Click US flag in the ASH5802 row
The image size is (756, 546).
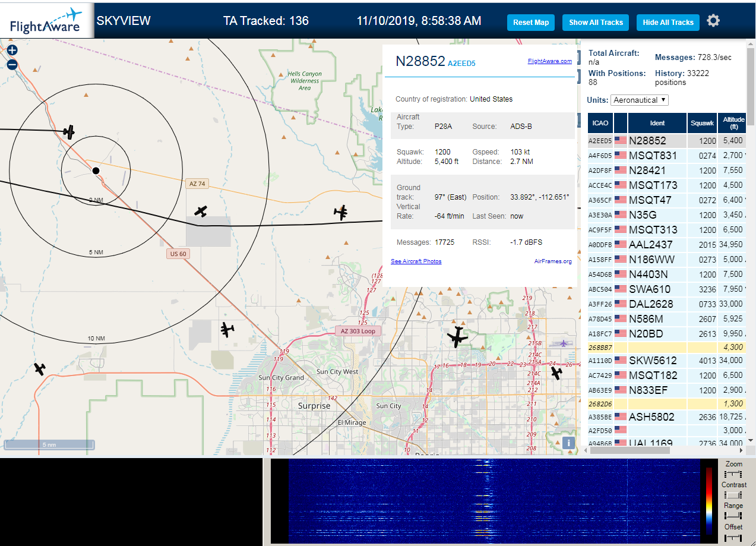tap(621, 416)
